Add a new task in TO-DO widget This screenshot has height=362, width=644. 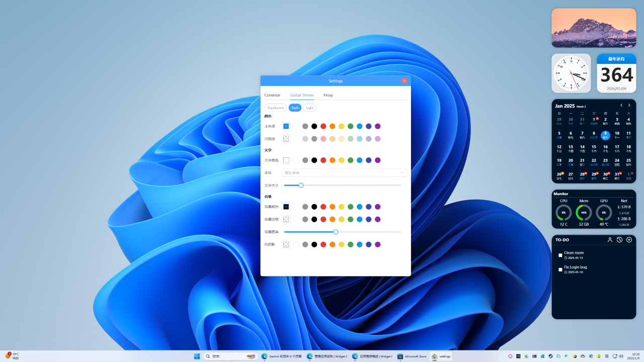pos(629,240)
